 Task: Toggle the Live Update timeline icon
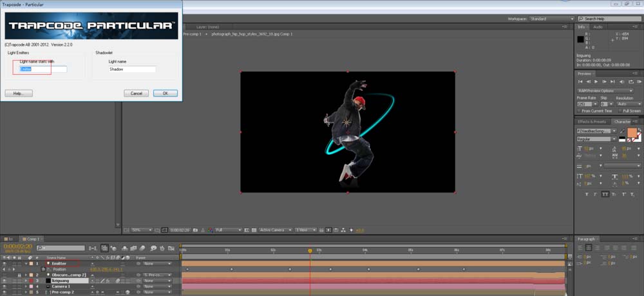pyautogui.click(x=104, y=248)
